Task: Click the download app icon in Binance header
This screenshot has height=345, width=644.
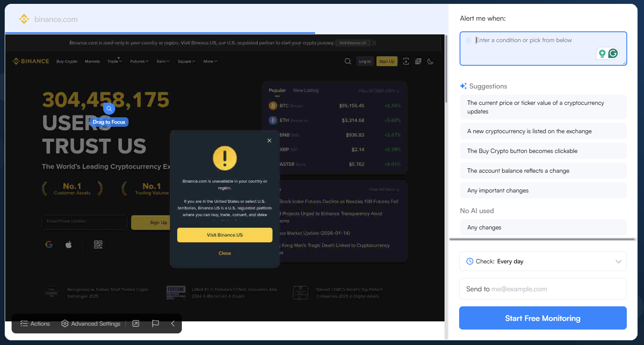Action: 406,61
